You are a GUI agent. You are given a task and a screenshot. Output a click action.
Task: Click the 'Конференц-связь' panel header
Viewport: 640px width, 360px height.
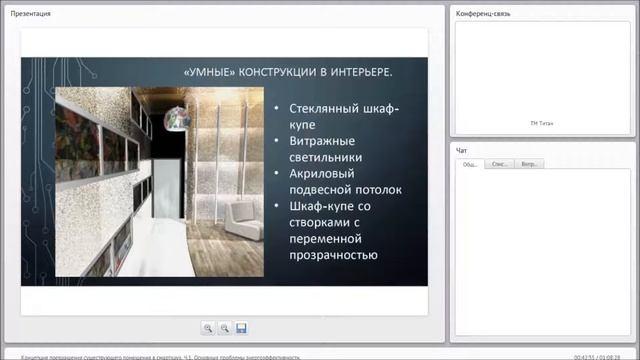click(483, 13)
